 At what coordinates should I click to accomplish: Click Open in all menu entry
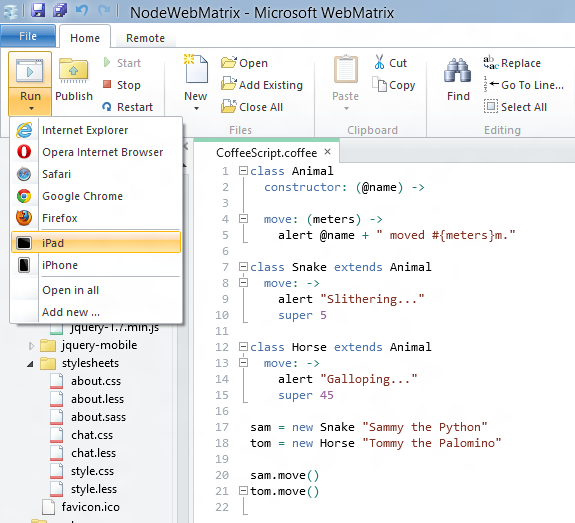pos(96,290)
